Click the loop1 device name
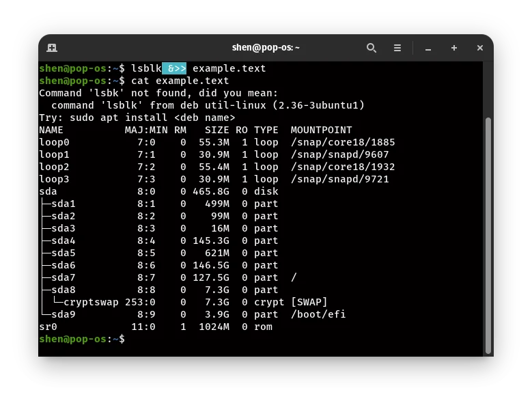The image size is (532, 399). (x=54, y=154)
